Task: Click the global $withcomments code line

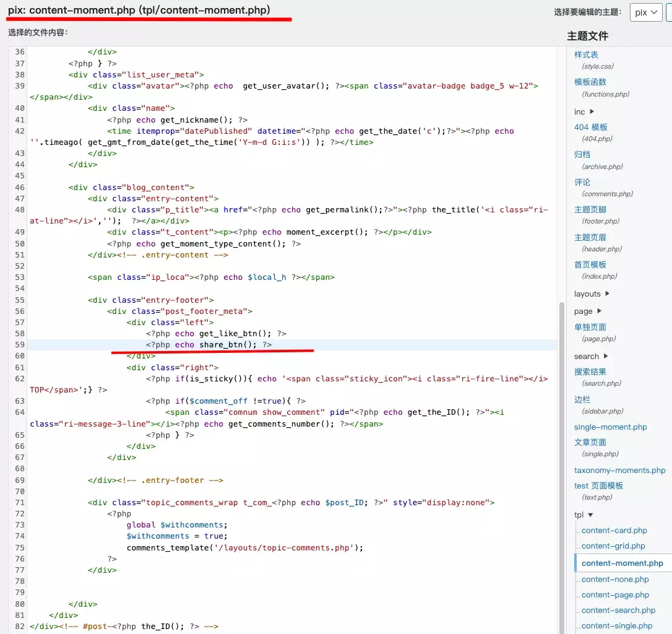Action: 177,524
